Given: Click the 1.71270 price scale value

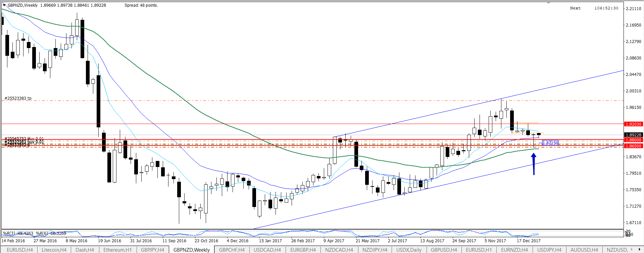Looking at the screenshot, I should 634,206.
